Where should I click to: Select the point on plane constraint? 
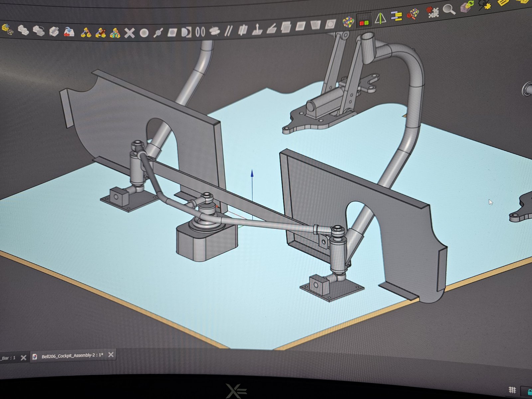coord(172,33)
